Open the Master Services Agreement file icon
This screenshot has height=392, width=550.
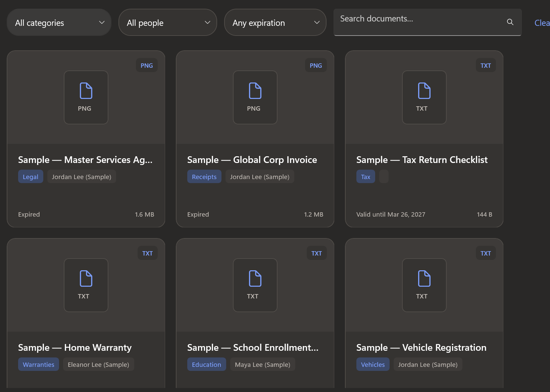(86, 97)
